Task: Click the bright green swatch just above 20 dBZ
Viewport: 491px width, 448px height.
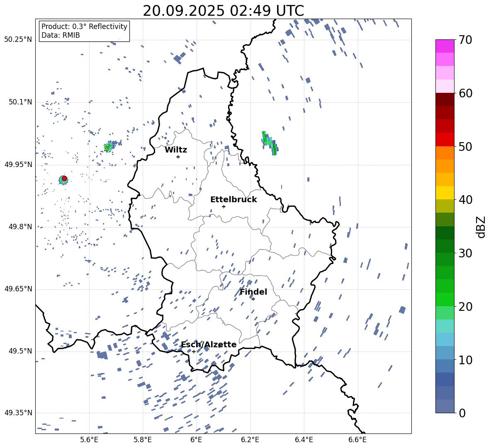Action: tap(445, 299)
